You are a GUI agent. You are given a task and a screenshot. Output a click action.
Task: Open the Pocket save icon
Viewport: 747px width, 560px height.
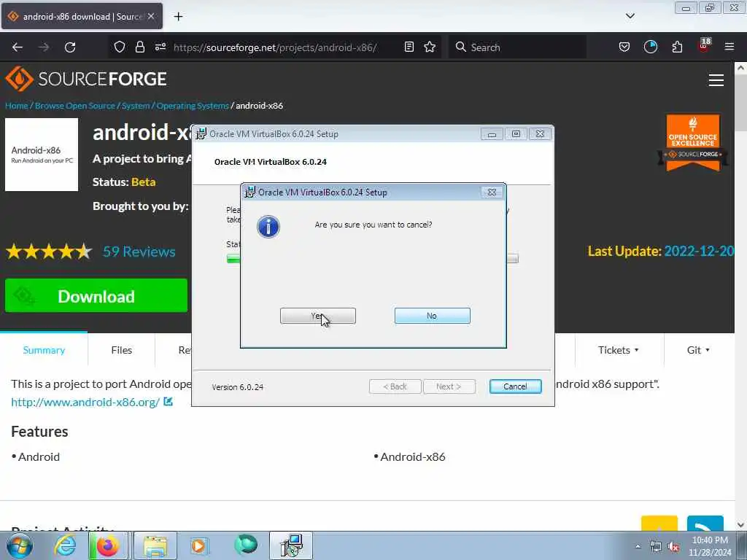pyautogui.click(x=624, y=47)
